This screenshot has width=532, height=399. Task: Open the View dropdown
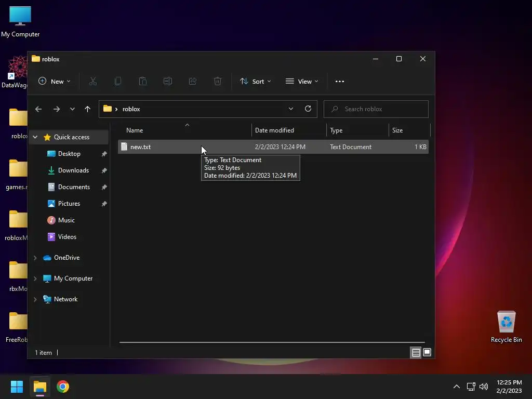tap(302, 82)
